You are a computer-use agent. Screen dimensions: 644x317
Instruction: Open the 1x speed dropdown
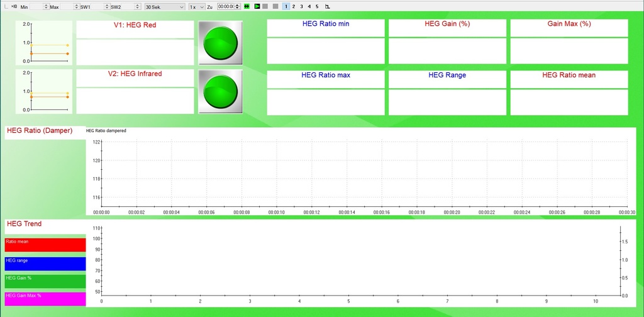197,6
